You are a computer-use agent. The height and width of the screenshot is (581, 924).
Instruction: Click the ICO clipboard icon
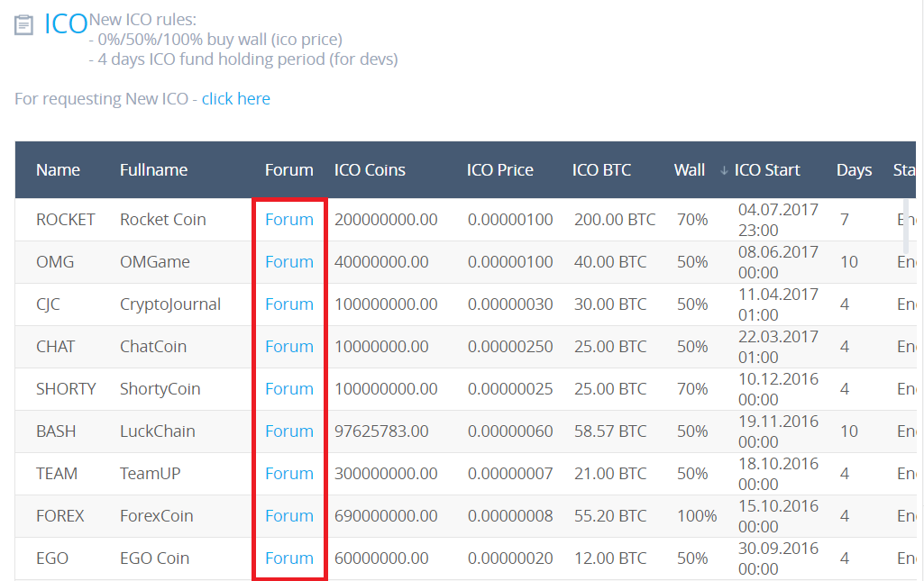24,25
